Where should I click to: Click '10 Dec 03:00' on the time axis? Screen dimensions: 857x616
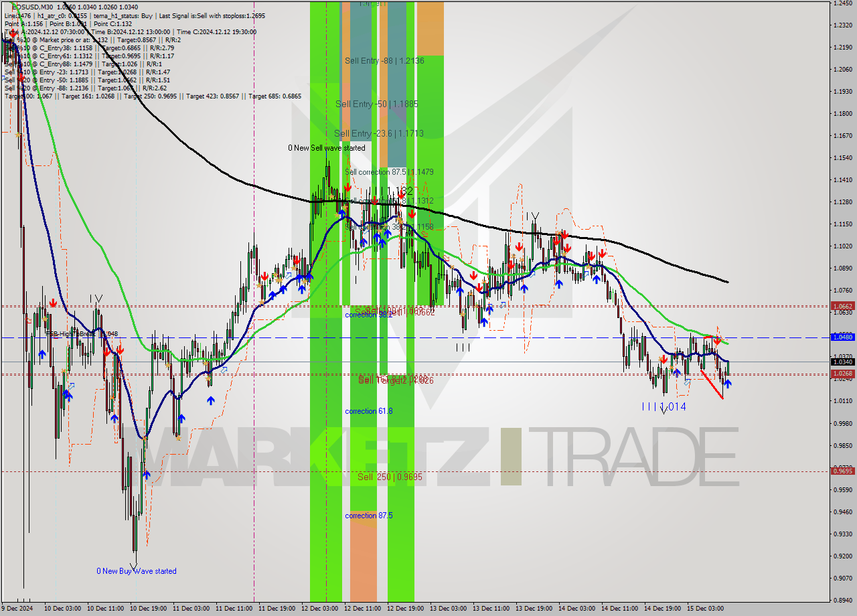[x=63, y=609]
